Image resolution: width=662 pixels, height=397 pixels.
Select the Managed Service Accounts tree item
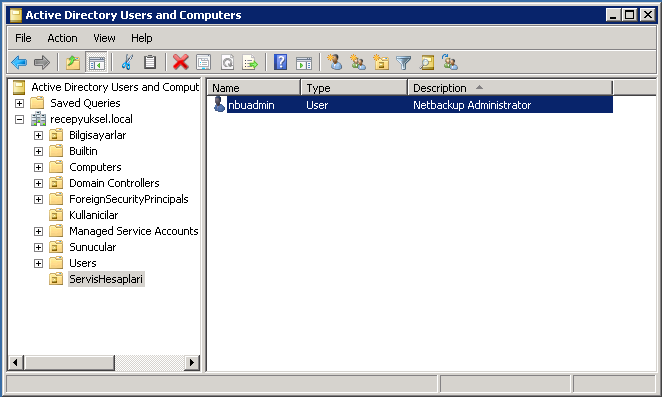click(133, 231)
